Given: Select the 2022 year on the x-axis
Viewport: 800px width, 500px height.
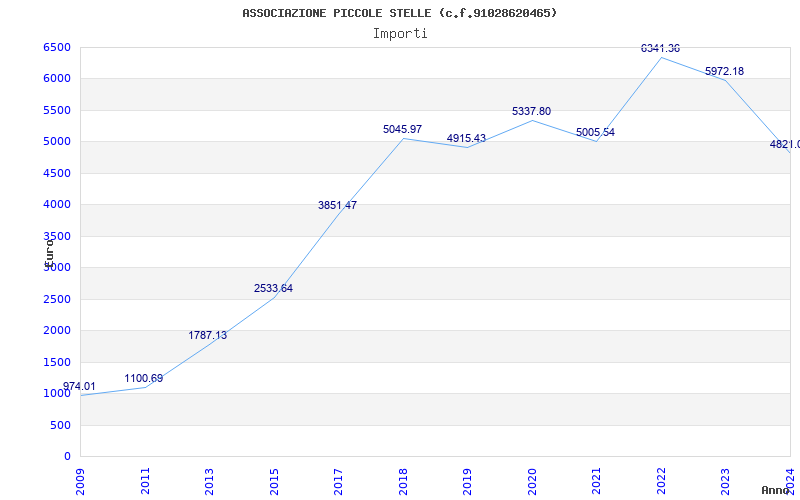Looking at the screenshot, I should click(661, 478).
